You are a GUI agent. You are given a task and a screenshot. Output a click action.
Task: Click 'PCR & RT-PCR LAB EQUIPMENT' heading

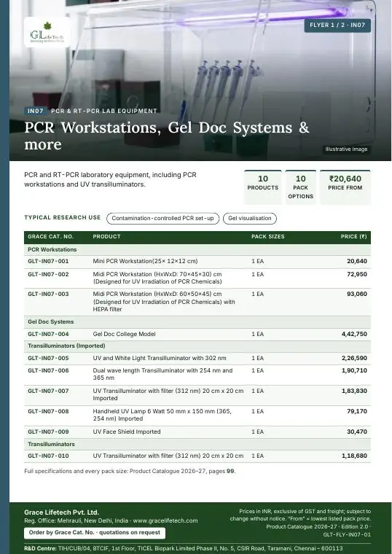[x=103, y=111]
